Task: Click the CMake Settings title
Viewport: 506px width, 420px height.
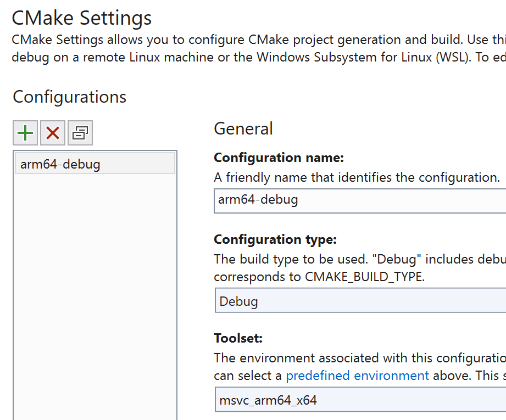Action: pyautogui.click(x=82, y=18)
